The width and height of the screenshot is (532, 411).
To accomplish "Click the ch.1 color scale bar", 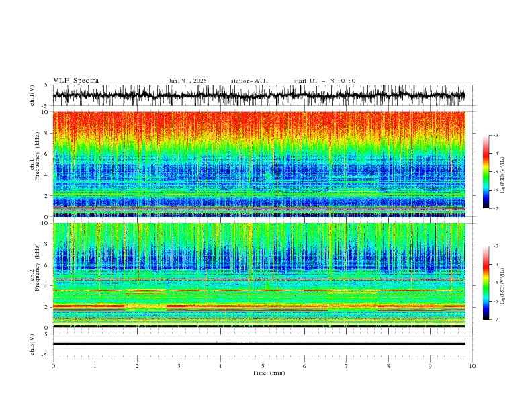I will tap(486, 172).
